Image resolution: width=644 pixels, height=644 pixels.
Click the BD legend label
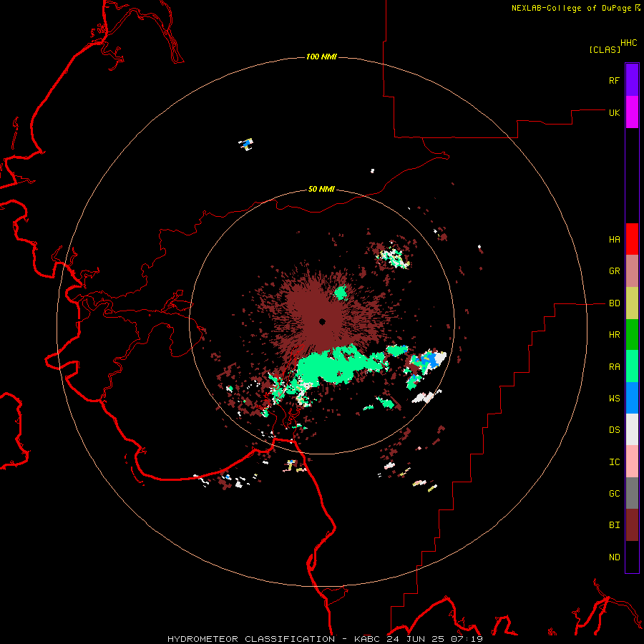(x=614, y=303)
